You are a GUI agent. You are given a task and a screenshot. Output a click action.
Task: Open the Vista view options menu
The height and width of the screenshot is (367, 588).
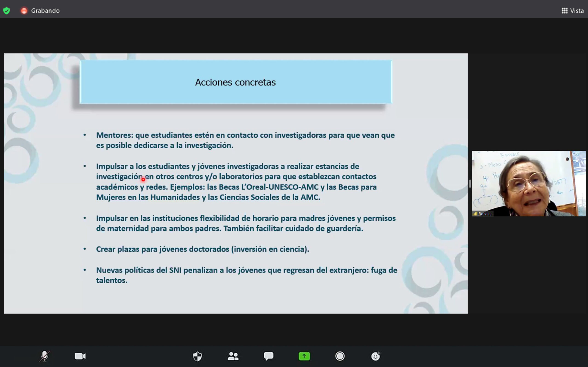tap(577, 11)
